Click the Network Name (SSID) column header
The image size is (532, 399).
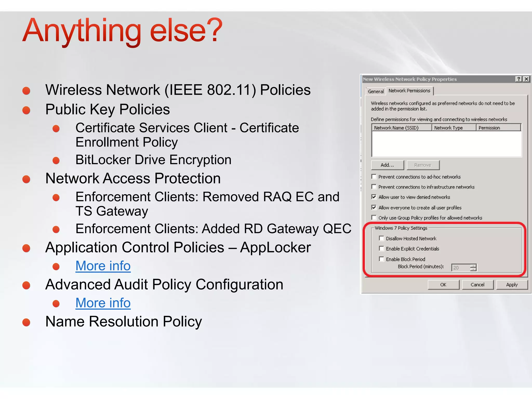coord(402,128)
